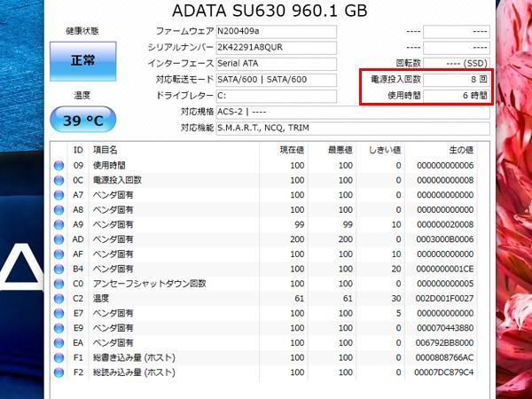532x399 pixels.
Task: Select the blue orb for row E7
Action: click(x=59, y=313)
